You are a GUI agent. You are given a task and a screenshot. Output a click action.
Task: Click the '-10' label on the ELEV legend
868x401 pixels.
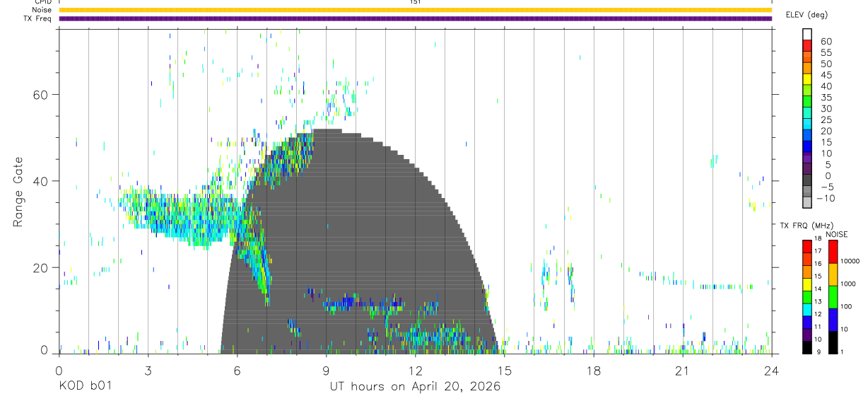click(826, 199)
